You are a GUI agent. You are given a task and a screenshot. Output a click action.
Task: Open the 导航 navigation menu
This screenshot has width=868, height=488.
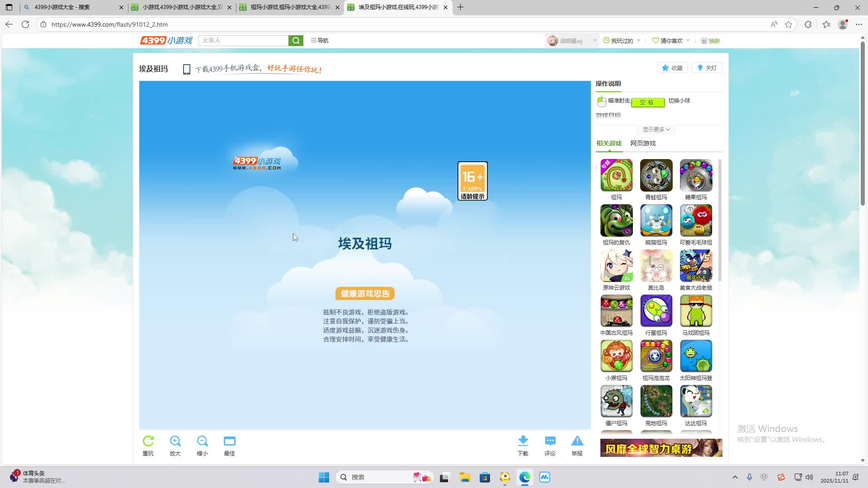coord(320,41)
